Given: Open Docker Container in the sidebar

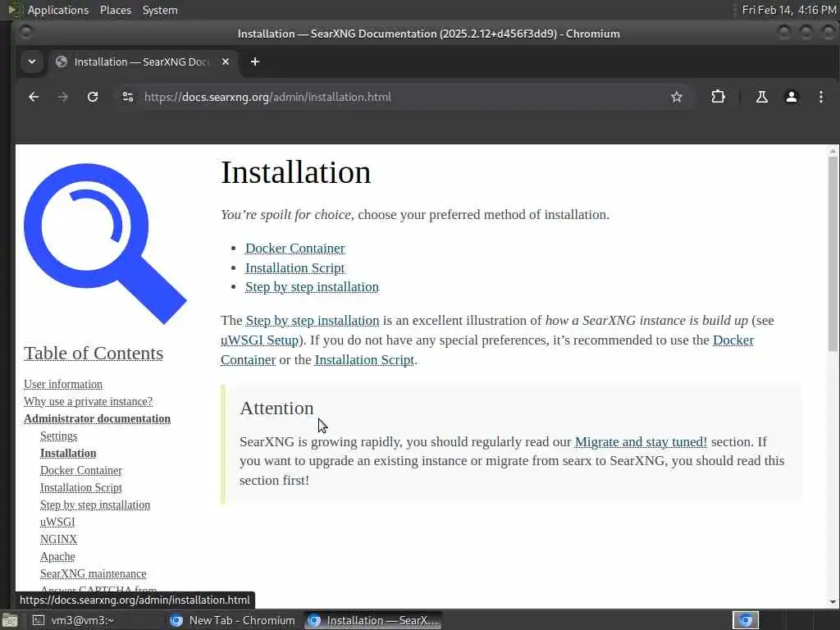Looking at the screenshot, I should coord(81,470).
